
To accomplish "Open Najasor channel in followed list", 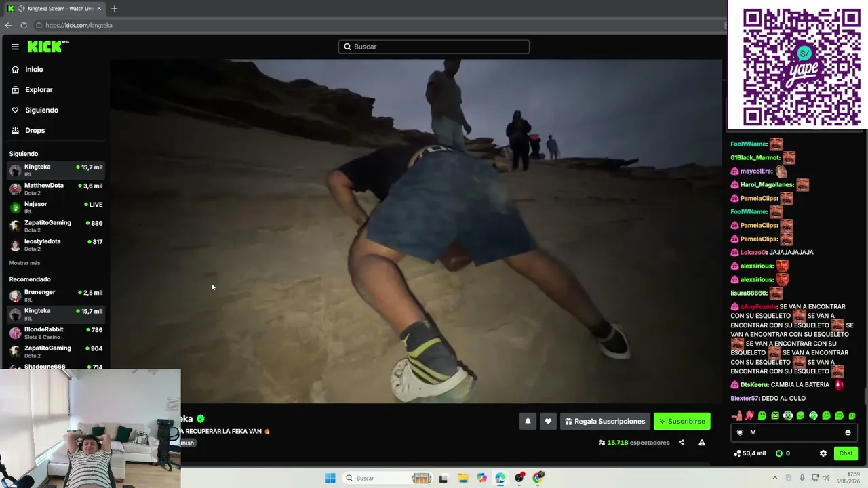I will 56,207.
